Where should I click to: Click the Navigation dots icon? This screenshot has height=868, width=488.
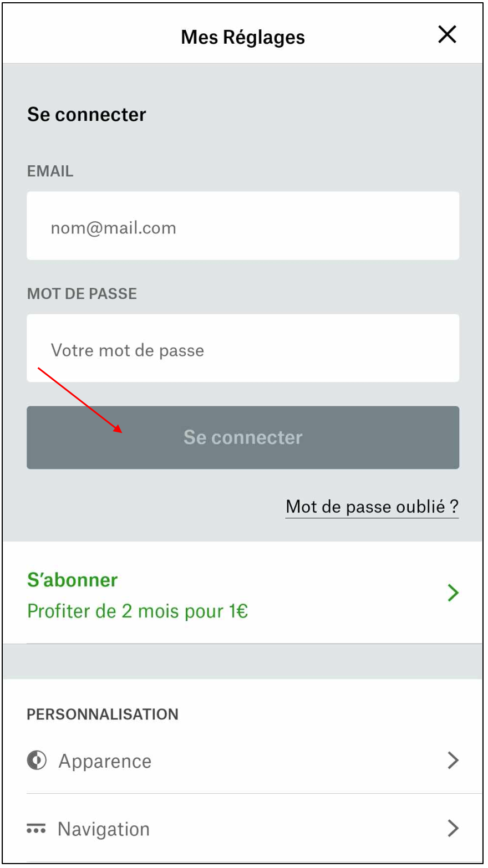pos(36,829)
